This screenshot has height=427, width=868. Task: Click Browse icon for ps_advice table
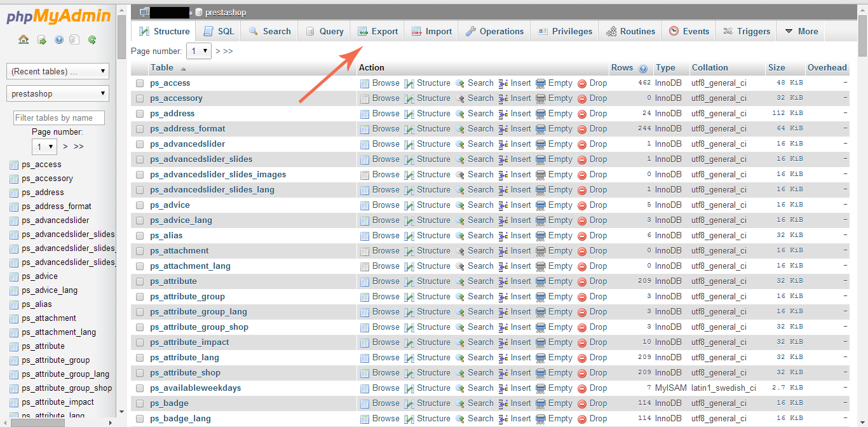point(365,205)
